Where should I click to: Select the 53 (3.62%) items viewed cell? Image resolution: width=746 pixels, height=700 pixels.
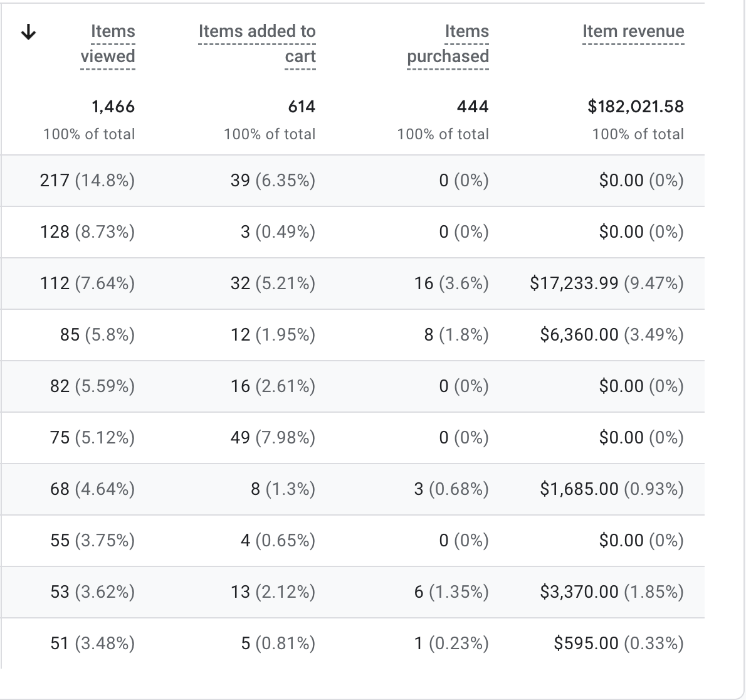click(x=92, y=592)
